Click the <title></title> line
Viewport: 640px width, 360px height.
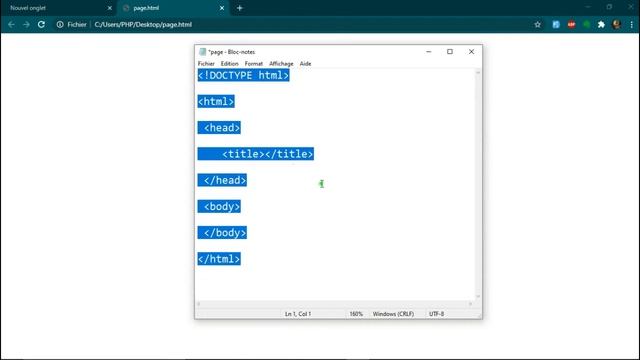[x=256, y=154]
